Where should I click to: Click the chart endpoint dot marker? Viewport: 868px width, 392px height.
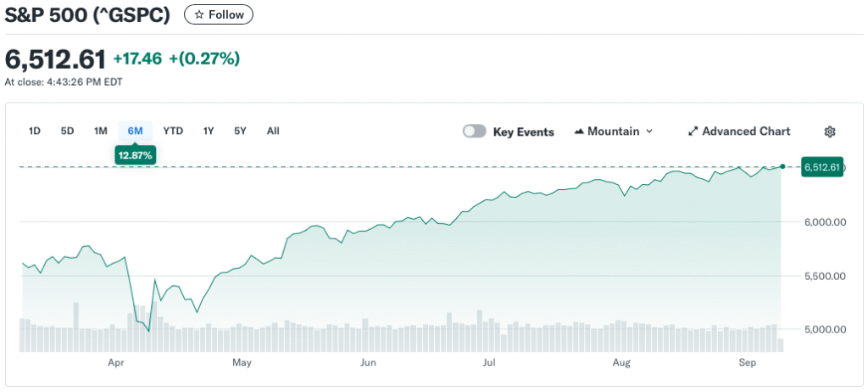[x=782, y=167]
